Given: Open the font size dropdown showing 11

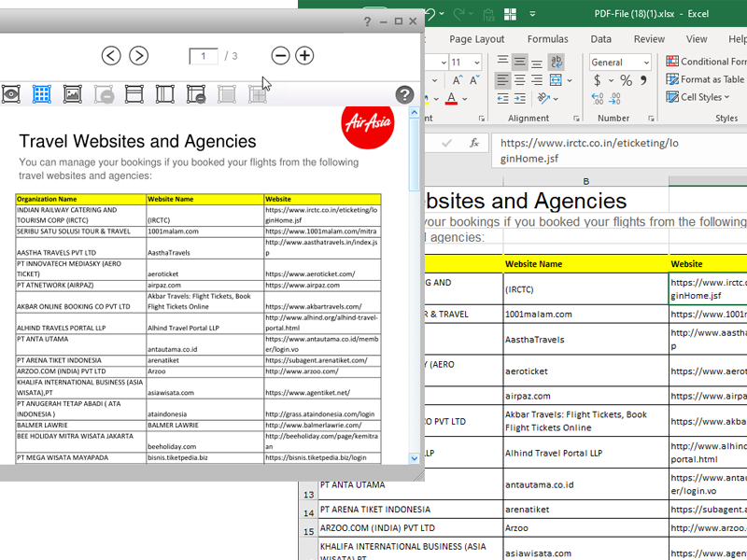Looking at the screenshot, I should (476, 63).
